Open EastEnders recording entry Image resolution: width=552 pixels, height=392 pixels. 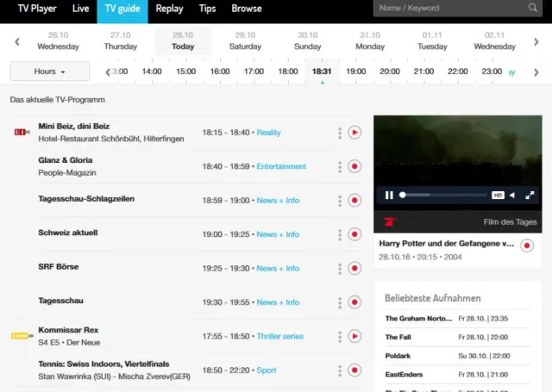click(x=458, y=375)
